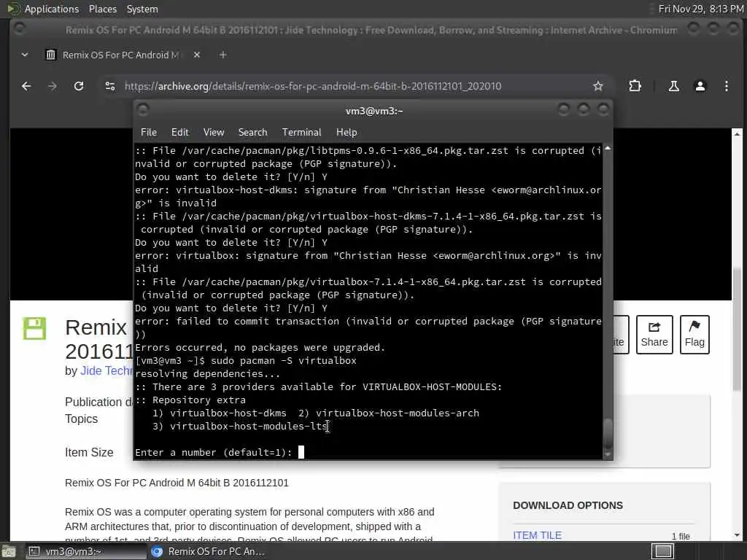Click the terminal input prompt line
The width and height of the screenshot is (747, 560).
coord(220,452)
